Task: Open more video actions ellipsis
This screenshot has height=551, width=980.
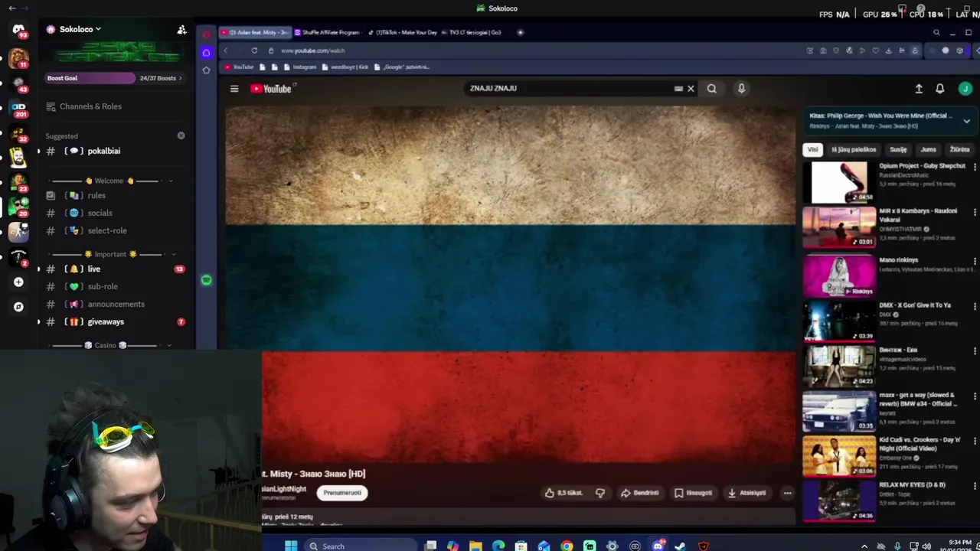Action: tap(787, 493)
